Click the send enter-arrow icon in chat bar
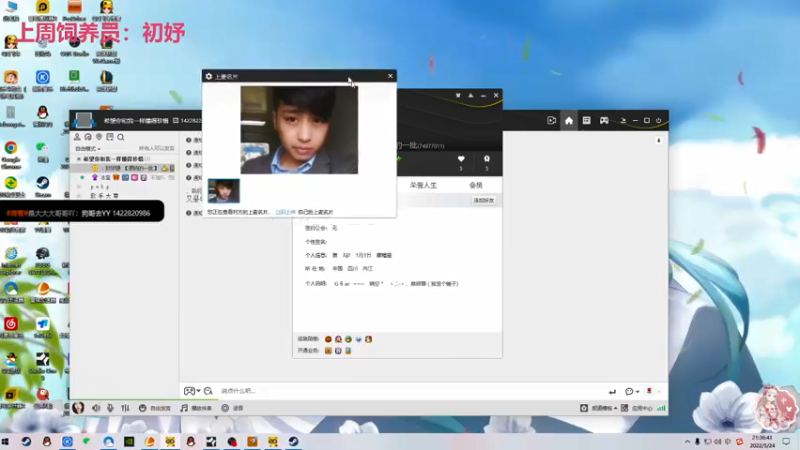The width and height of the screenshot is (800, 450). [612, 392]
